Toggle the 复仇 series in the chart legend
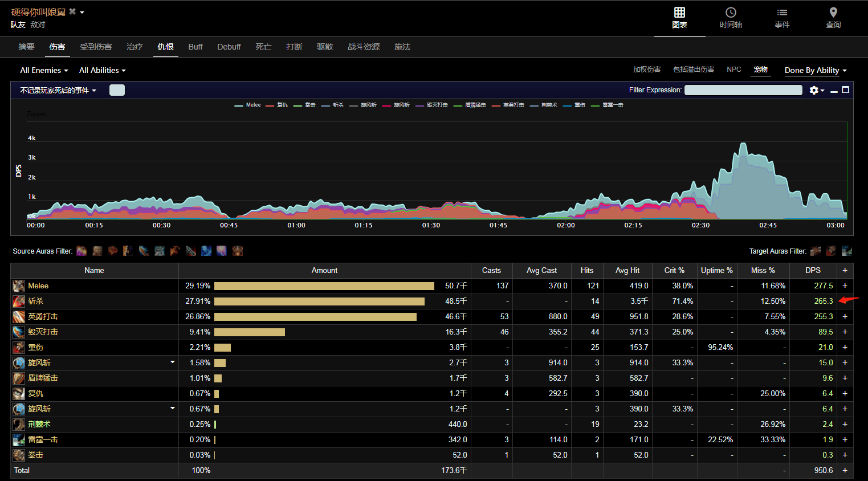Viewport: 868px width, 481px height. pos(276,105)
